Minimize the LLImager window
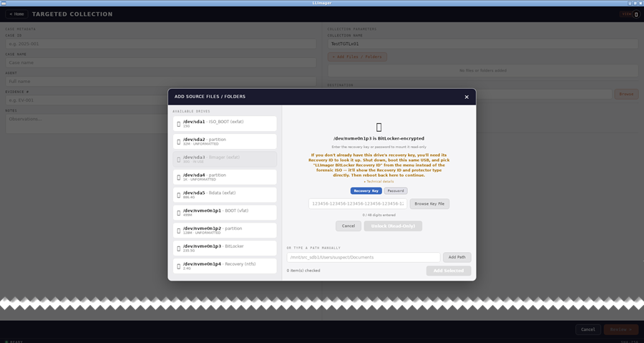This screenshot has width=644, height=343. (x=630, y=3)
